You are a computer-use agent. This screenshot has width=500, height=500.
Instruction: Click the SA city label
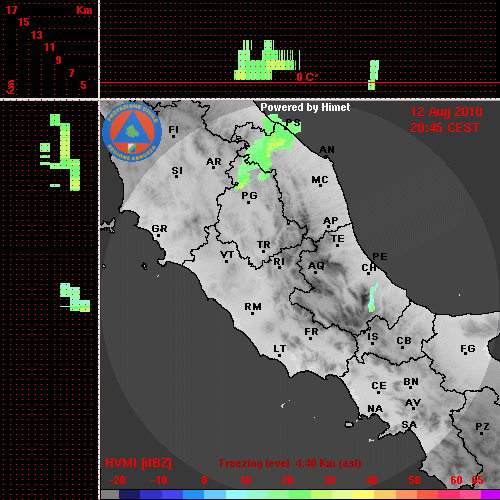point(409,425)
